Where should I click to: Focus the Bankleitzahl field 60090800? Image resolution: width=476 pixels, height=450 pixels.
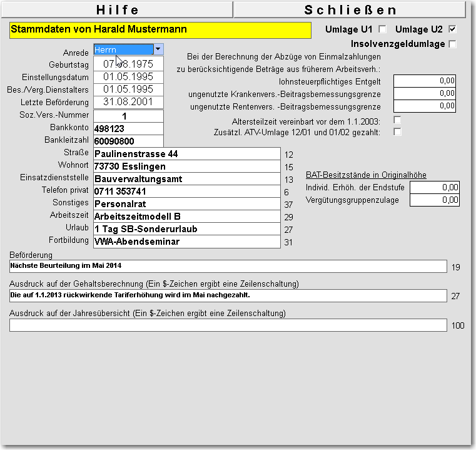128,141
